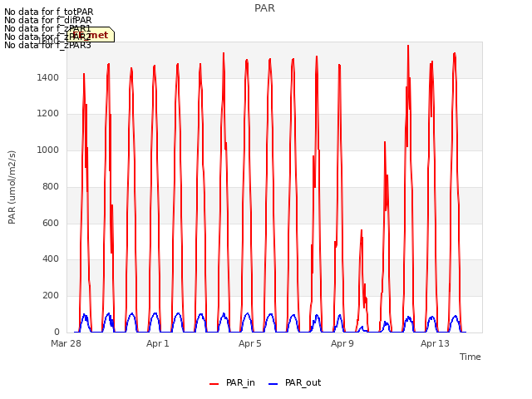Toggle the PAR_in legend entry
Screen dimensions: 532x399
coord(232,382)
